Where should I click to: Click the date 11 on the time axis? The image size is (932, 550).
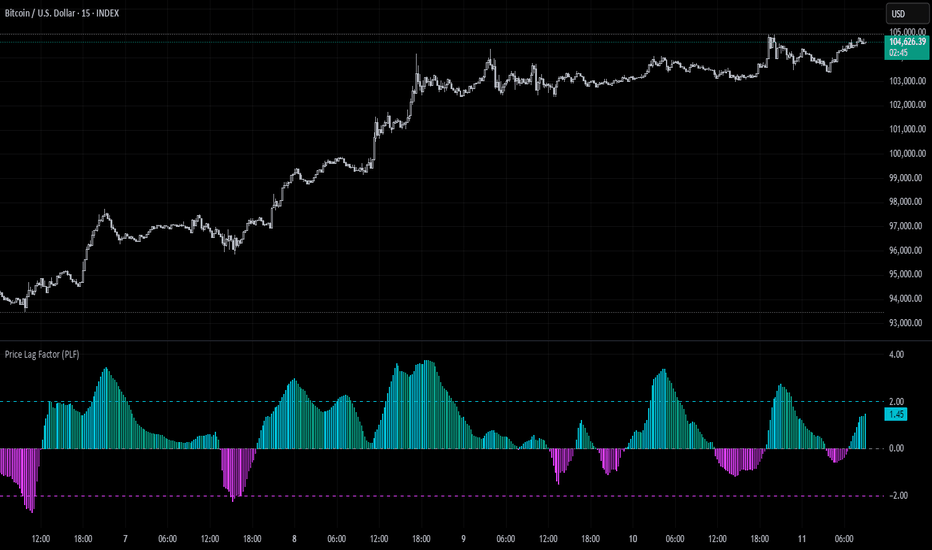[x=802, y=539]
